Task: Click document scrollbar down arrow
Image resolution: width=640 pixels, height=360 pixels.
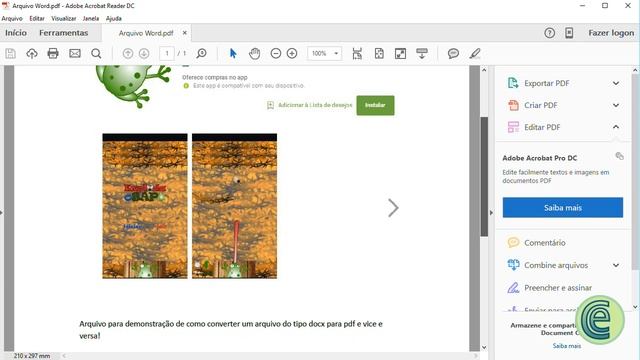Action: (x=484, y=348)
